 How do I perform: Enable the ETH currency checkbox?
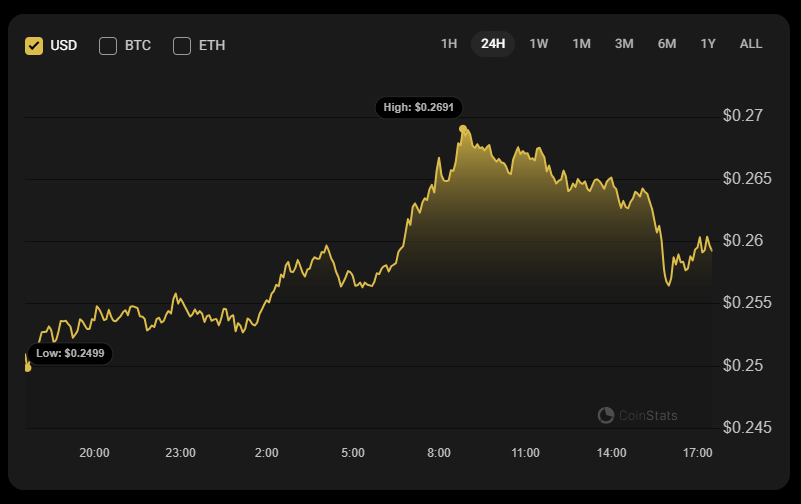click(x=182, y=45)
